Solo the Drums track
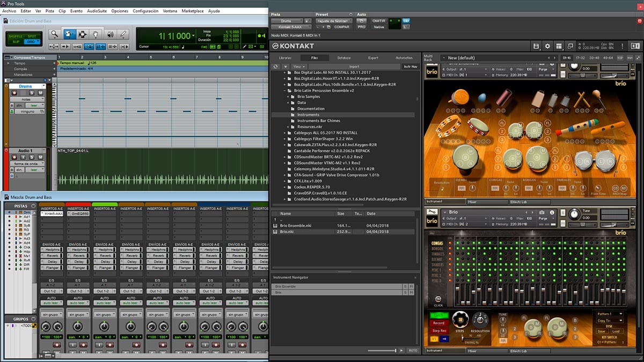 click(x=33, y=93)
